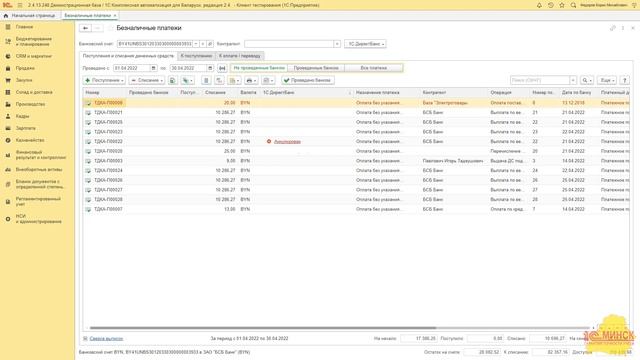Open the search magnifier dropdown near Еще
This screenshot has width=640, height=360.
pyautogui.click(x=587, y=80)
